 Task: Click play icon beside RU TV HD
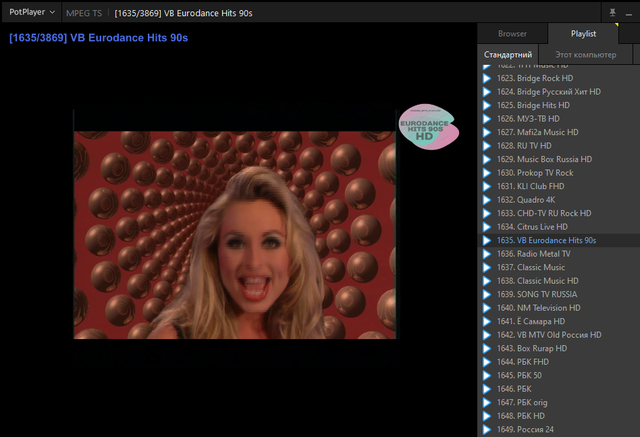coord(487,146)
